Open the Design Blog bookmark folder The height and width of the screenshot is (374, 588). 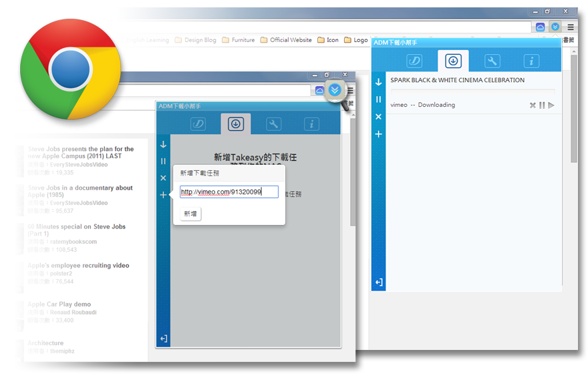pyautogui.click(x=195, y=39)
